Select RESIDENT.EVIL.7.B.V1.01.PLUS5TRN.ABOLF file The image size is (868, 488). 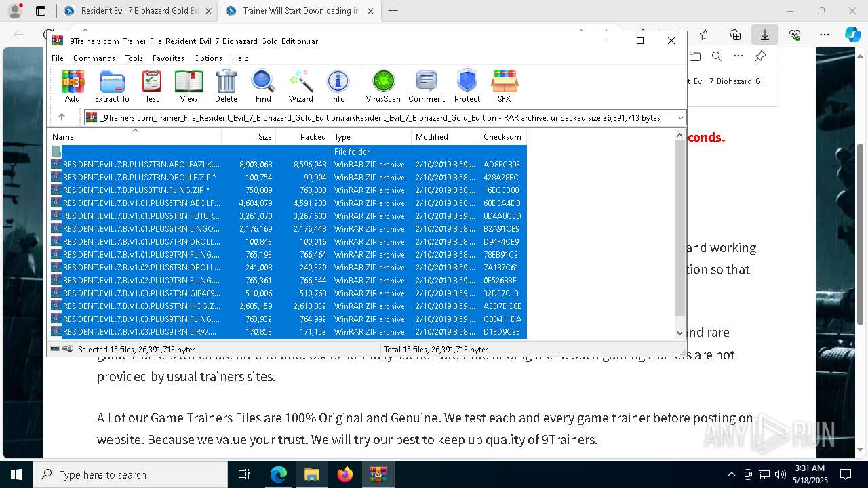[x=288, y=203]
